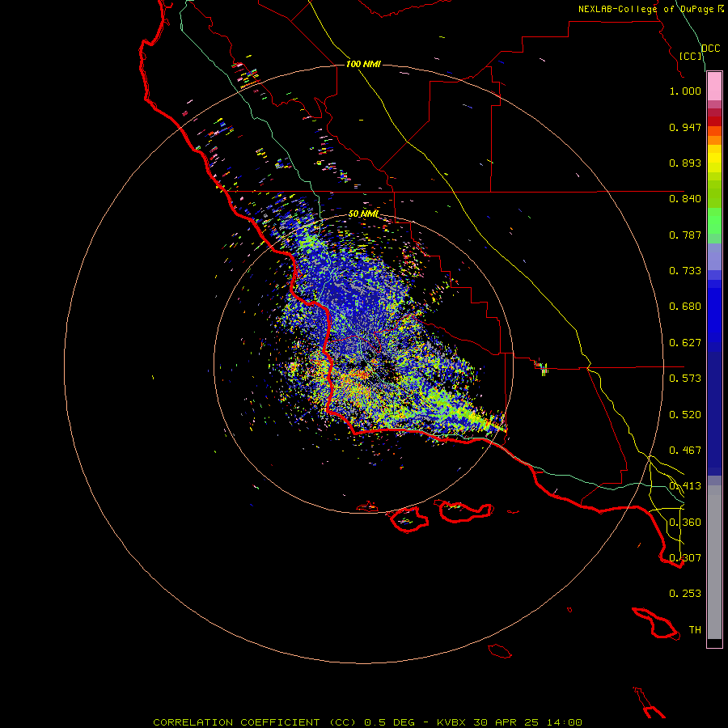Pick the olive-green color bar segment
Screen dimensions: 728x728
(x=714, y=194)
